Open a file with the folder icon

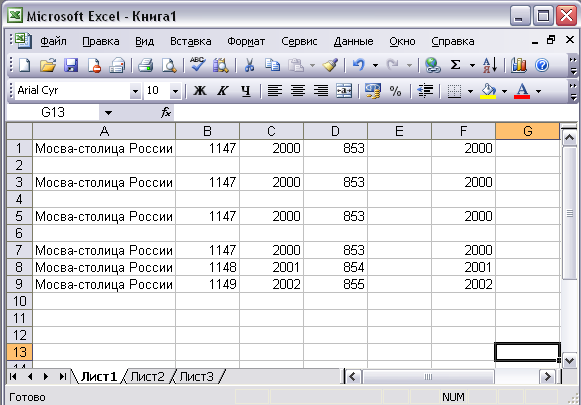pyautogui.click(x=48, y=65)
